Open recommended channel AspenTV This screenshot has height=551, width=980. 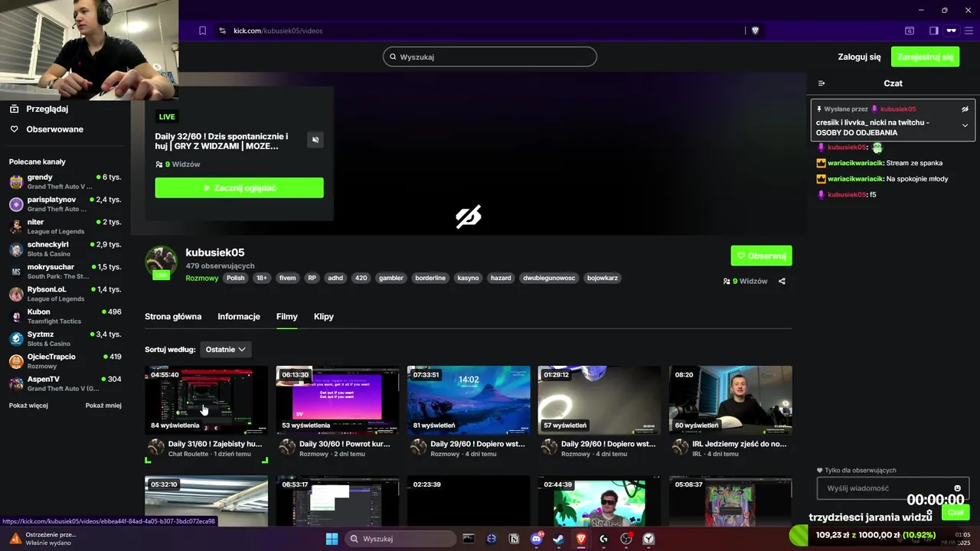65,383
